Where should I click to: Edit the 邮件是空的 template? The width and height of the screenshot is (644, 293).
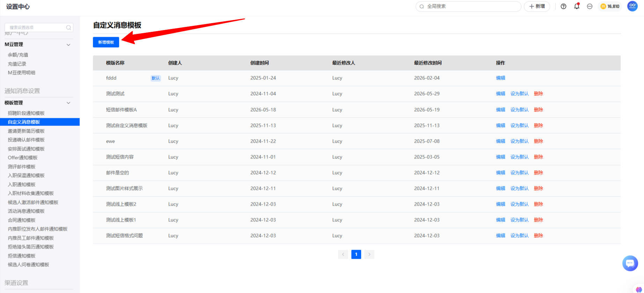click(x=500, y=173)
